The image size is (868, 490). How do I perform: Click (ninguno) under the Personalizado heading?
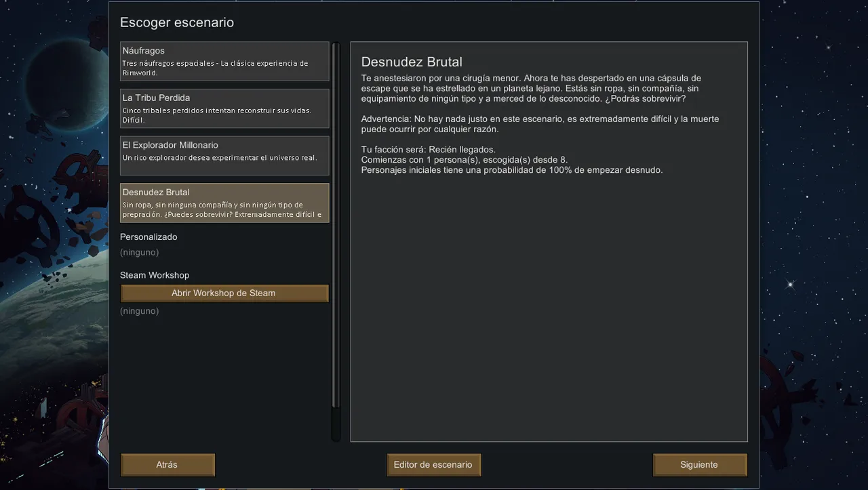(x=140, y=252)
